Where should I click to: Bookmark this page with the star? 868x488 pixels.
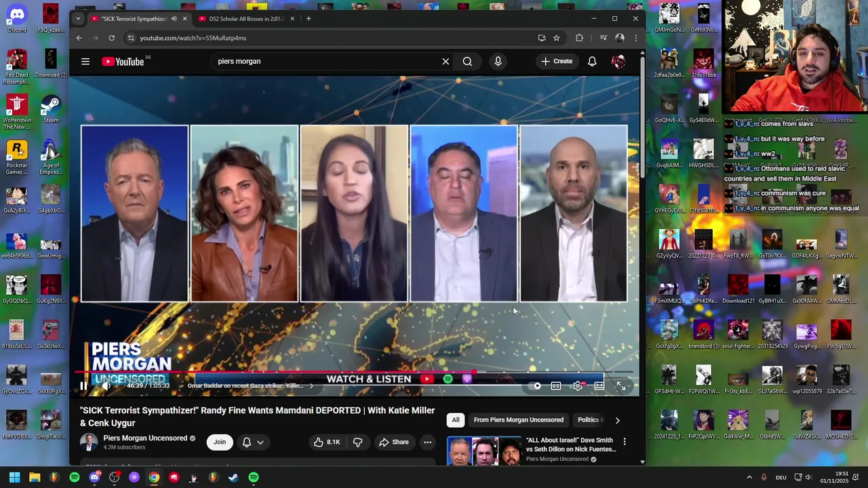[557, 38]
